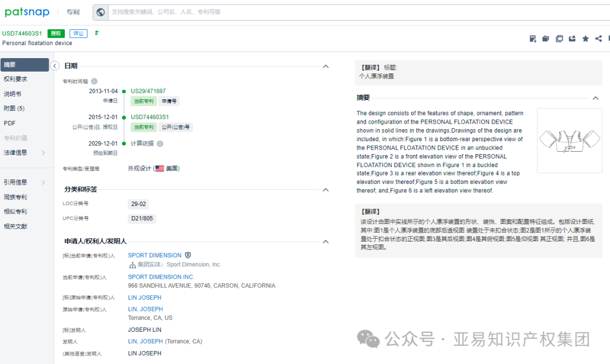Click the green flag icon near the patent title
The width and height of the screenshot is (610, 364).
[96, 33]
